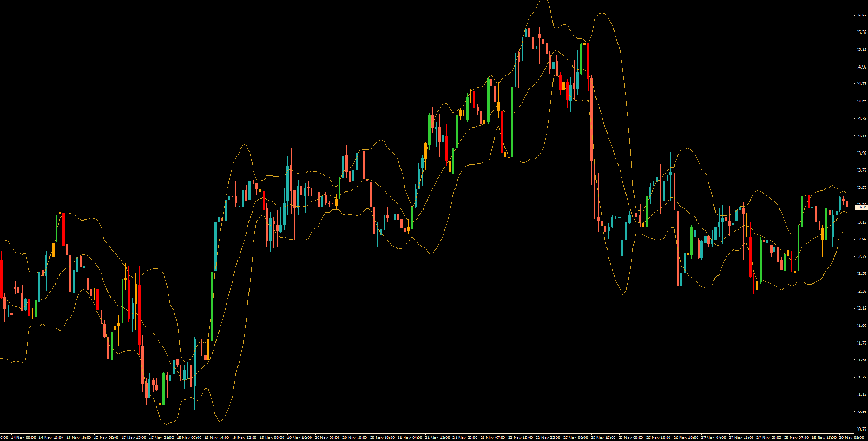Click the top price label on the price scale
This screenshot has width=868, height=441.
(859, 15)
